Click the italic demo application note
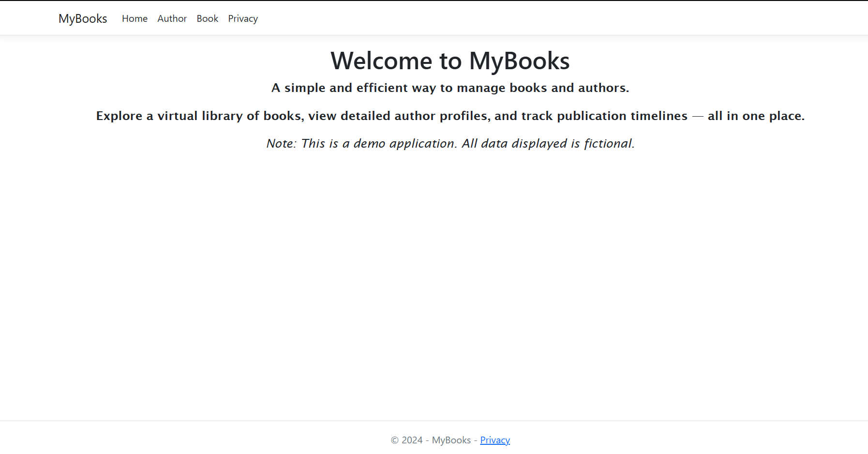Image resolution: width=868 pixels, height=454 pixels. click(x=450, y=143)
